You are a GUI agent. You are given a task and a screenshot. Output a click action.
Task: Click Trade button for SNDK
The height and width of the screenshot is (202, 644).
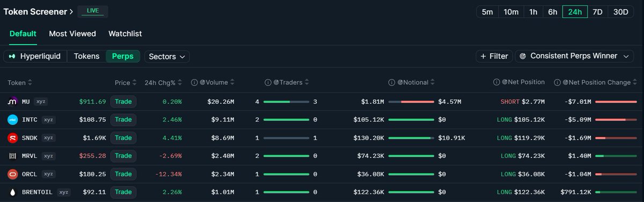(123, 138)
